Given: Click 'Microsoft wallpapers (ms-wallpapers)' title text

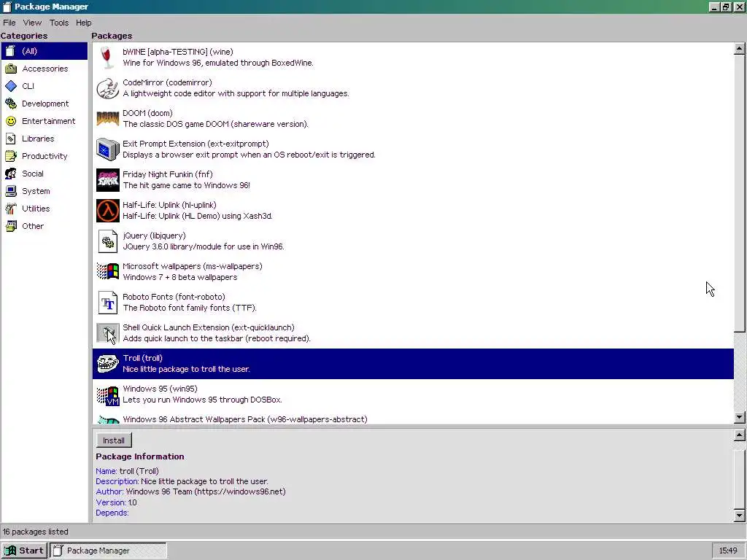Looking at the screenshot, I should pos(193,267).
